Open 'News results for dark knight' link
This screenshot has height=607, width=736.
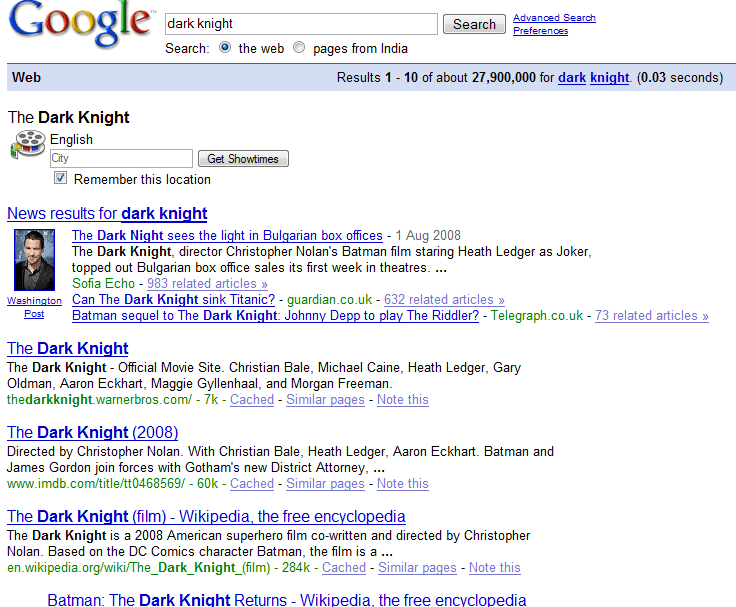tap(107, 214)
